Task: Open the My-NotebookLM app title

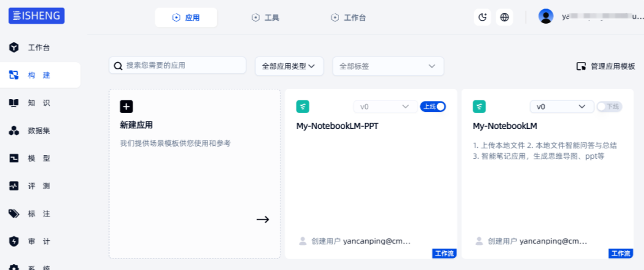Action: [505, 126]
